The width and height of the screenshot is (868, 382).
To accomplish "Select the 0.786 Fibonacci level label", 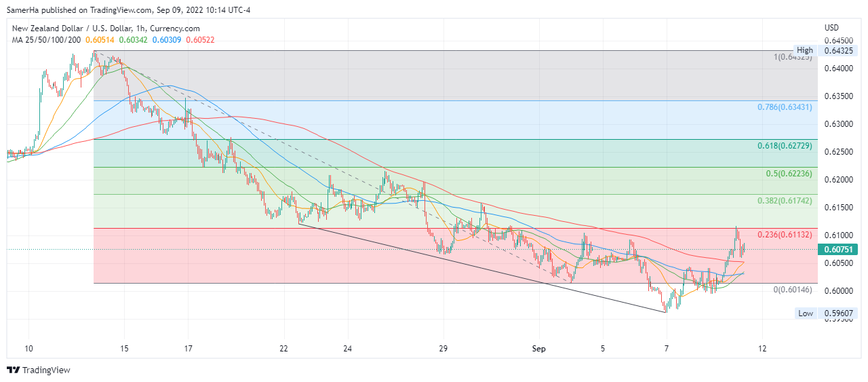I will pyautogui.click(x=784, y=107).
